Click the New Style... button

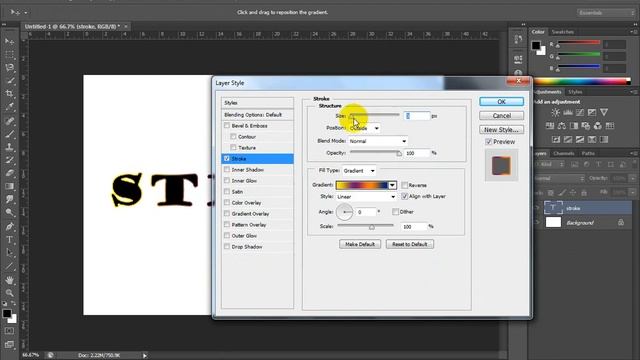point(501,129)
